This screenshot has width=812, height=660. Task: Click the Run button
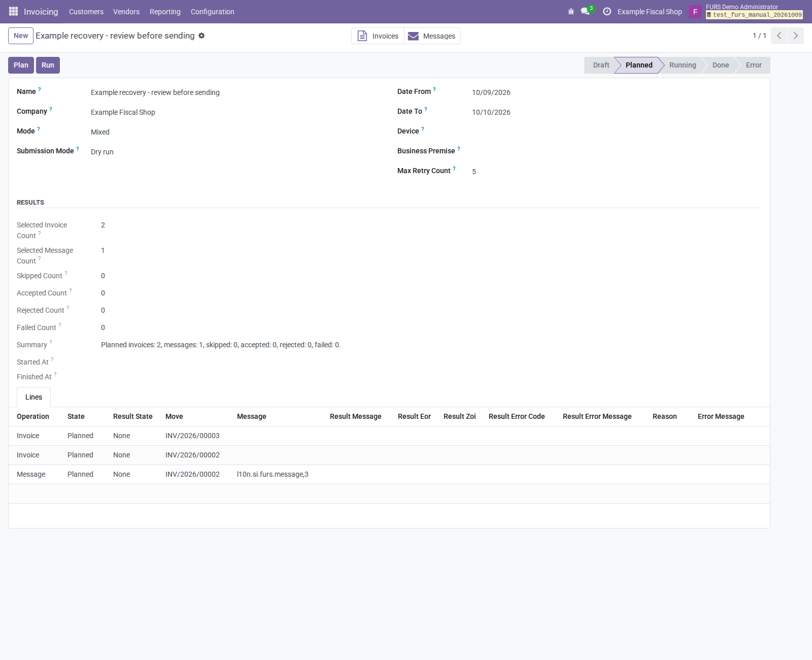click(x=48, y=65)
